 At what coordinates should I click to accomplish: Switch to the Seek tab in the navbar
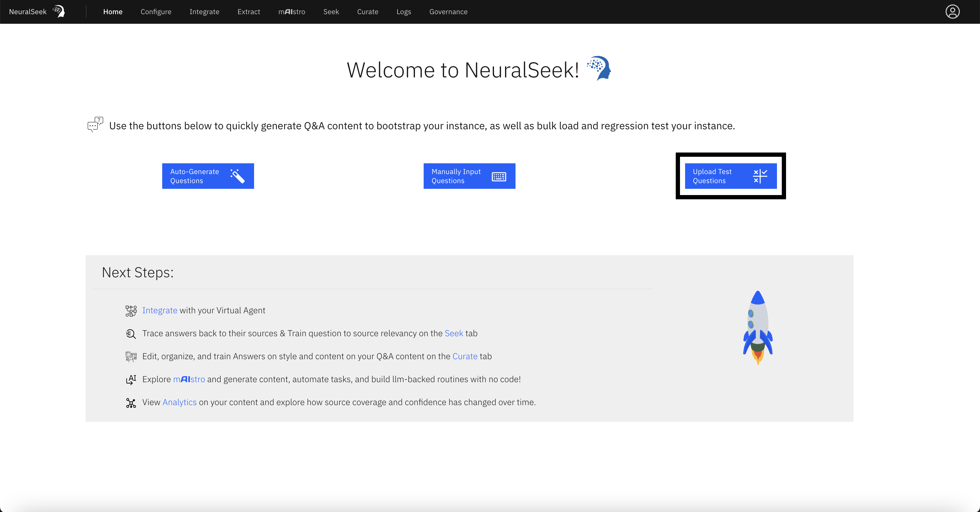tap(331, 12)
